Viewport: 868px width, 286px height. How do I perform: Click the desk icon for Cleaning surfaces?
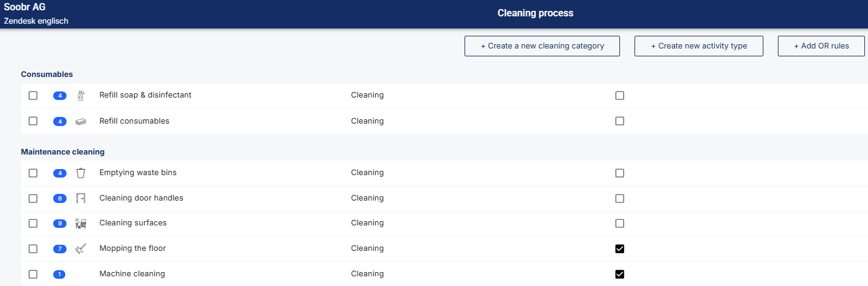pos(80,223)
